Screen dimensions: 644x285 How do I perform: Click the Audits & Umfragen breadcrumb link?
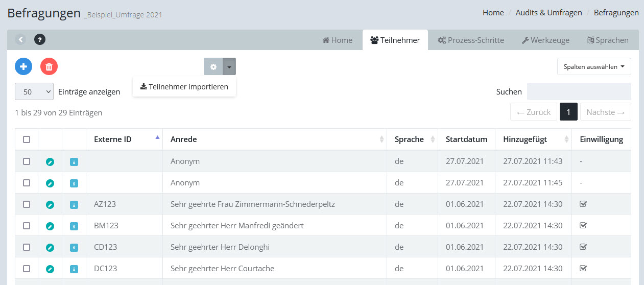(x=548, y=13)
